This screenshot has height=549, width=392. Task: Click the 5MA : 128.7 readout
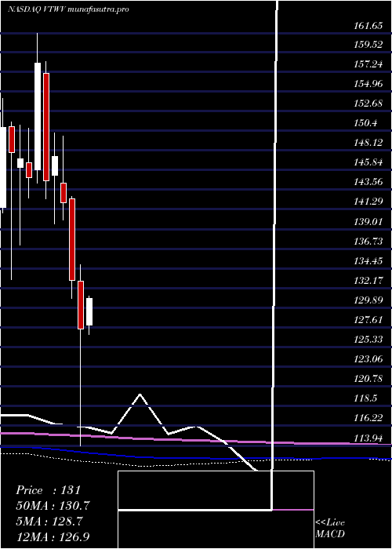(49, 521)
